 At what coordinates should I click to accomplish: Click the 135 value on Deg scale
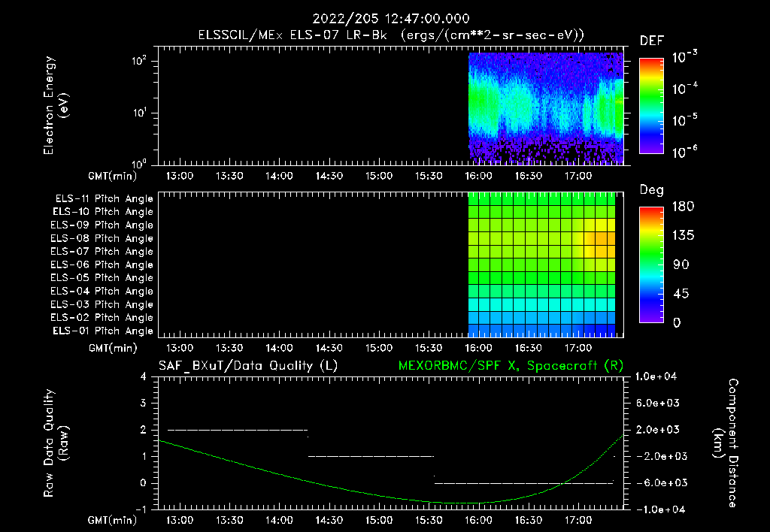click(x=683, y=236)
